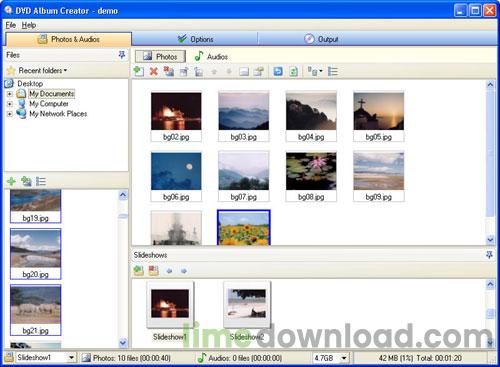500x367 pixels.
Task: Click the grayed move-down arrow in photo toolbar
Action: pyautogui.click(x=229, y=71)
